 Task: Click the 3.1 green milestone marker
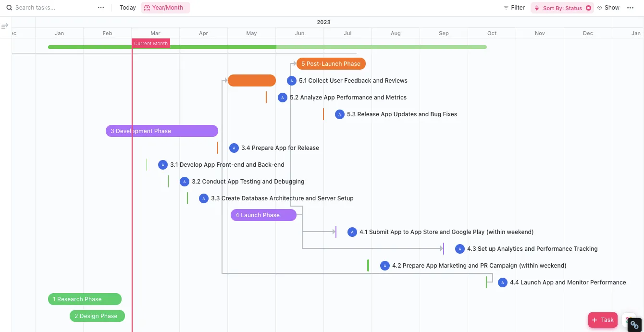[147, 165]
